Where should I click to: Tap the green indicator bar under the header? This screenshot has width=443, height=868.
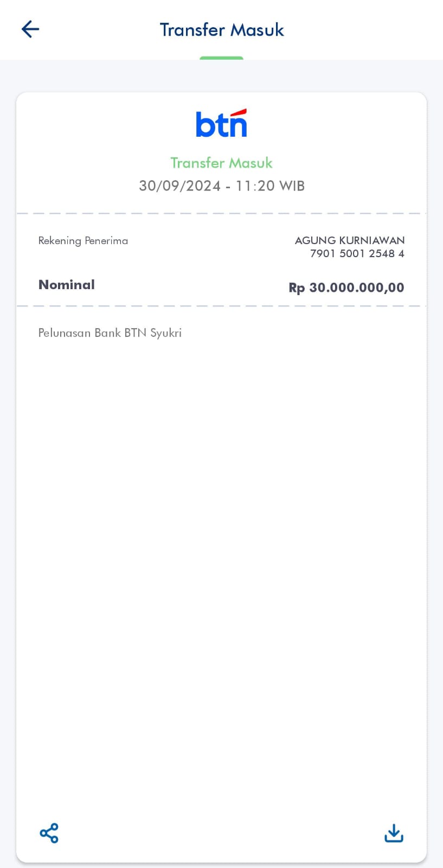tap(221, 58)
